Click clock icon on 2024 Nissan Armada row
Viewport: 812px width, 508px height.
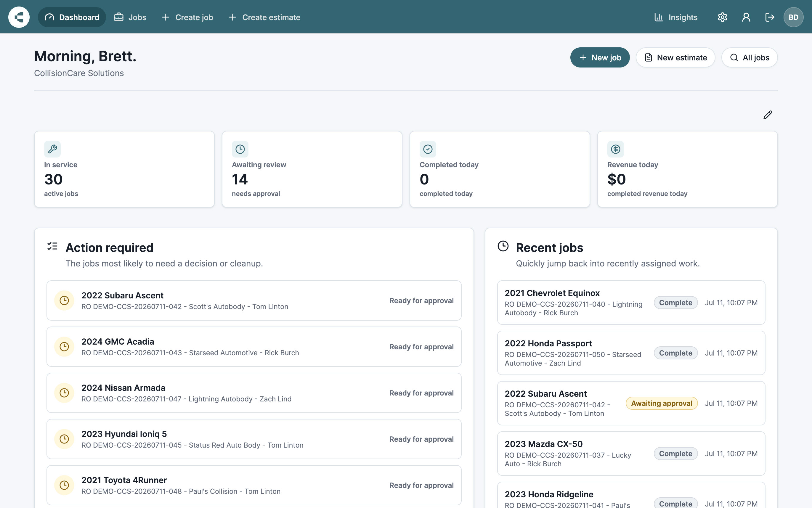[64, 393]
